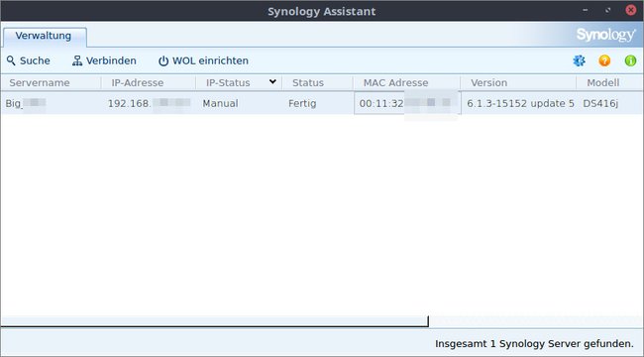The height and width of the screenshot is (357, 644).
Task: Click status text Insgesamt 1 Synology Server gefunden
Action: [x=534, y=343]
